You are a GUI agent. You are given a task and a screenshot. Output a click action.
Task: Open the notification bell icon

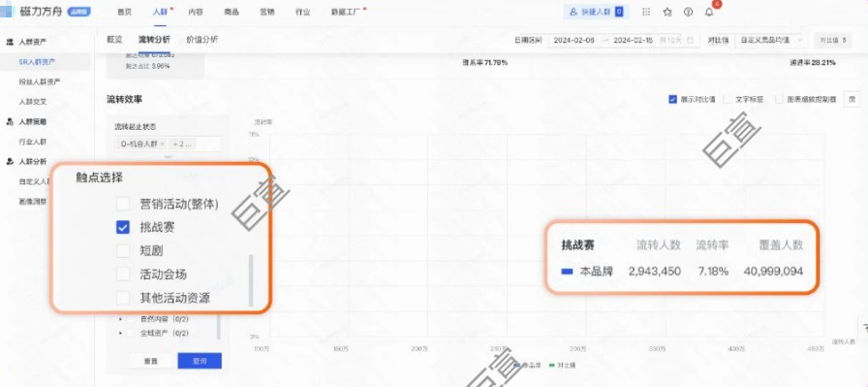coord(709,12)
